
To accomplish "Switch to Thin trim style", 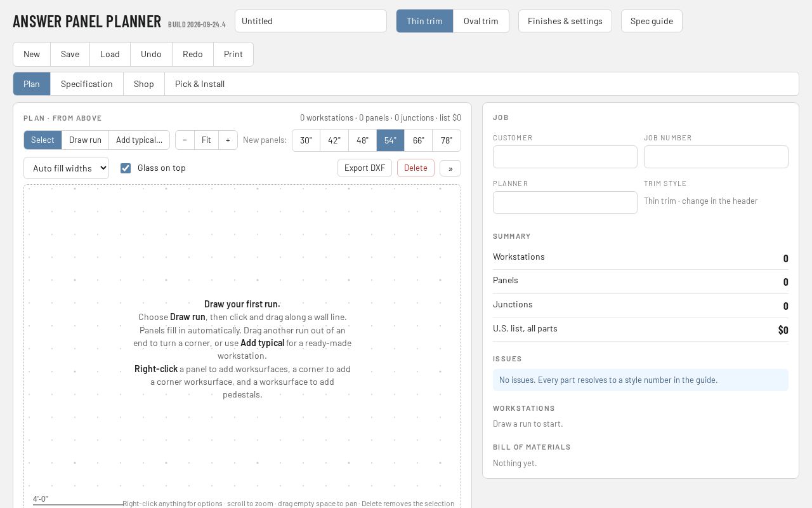I will pos(424,21).
